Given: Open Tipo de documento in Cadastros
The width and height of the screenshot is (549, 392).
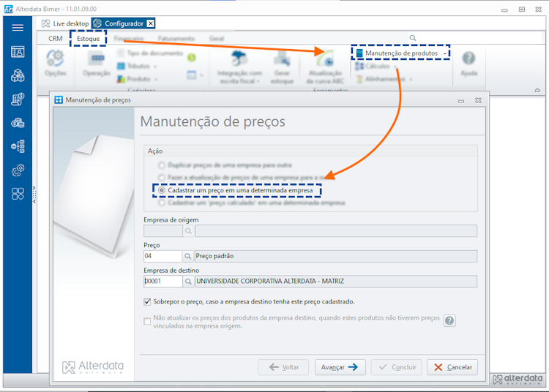Looking at the screenshot, I should point(151,53).
